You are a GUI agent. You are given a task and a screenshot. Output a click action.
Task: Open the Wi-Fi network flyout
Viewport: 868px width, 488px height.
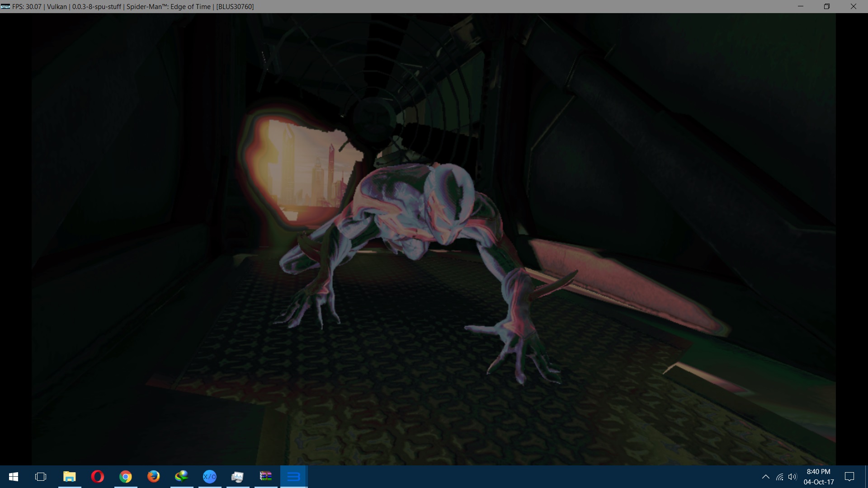point(779,477)
